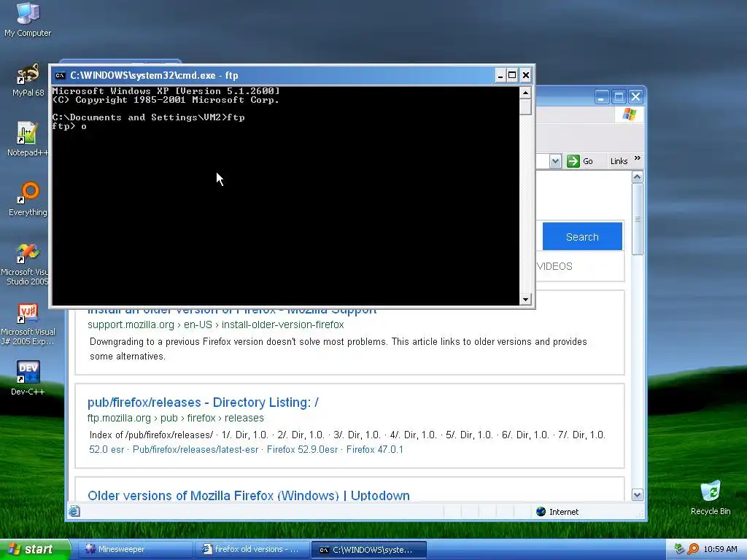
Task: Click the cmd scrollbar up arrow
Action: point(525,93)
